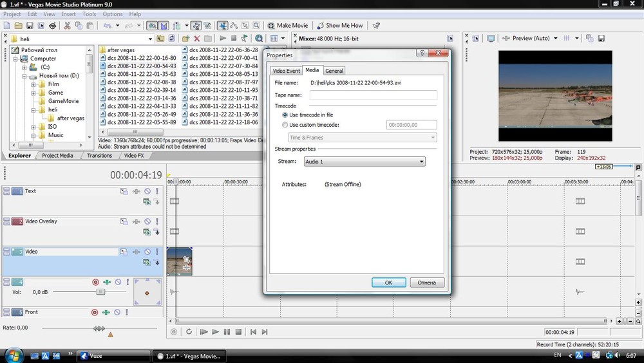The height and width of the screenshot is (363, 644).
Task: Open Track Motion for the Text track
Action: click(x=124, y=191)
